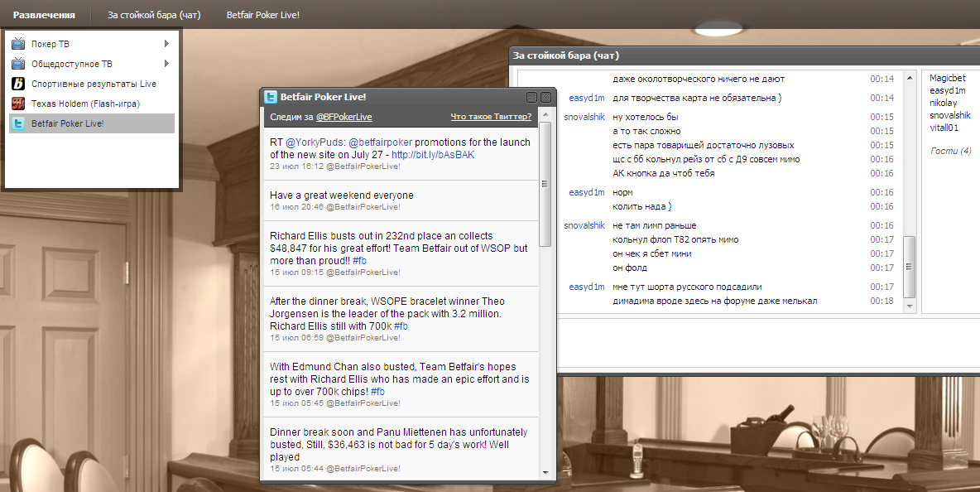The height and width of the screenshot is (492, 980).
Task: Expand the Общедоступное ТВ submenu arrow
Action: click(166, 64)
